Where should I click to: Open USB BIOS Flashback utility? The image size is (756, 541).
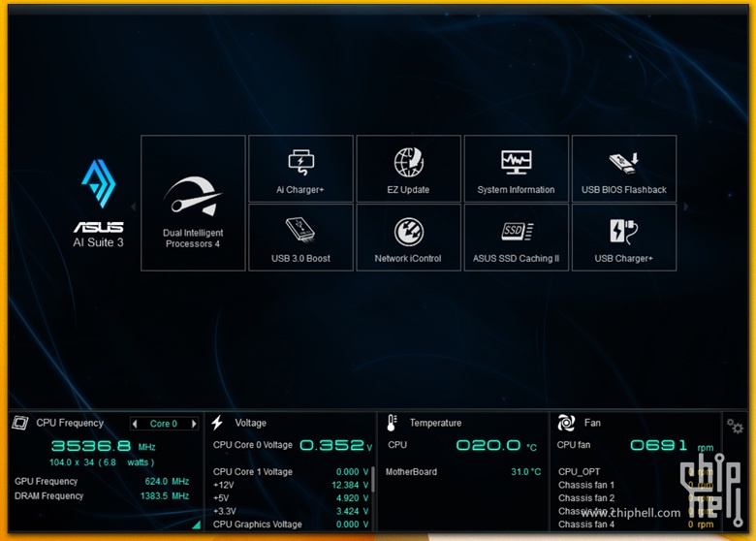(624, 169)
